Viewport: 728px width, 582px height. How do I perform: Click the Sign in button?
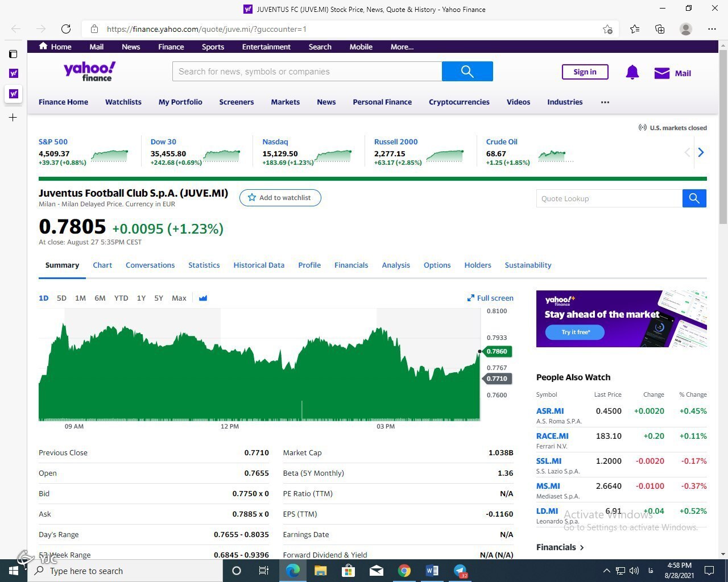point(585,72)
